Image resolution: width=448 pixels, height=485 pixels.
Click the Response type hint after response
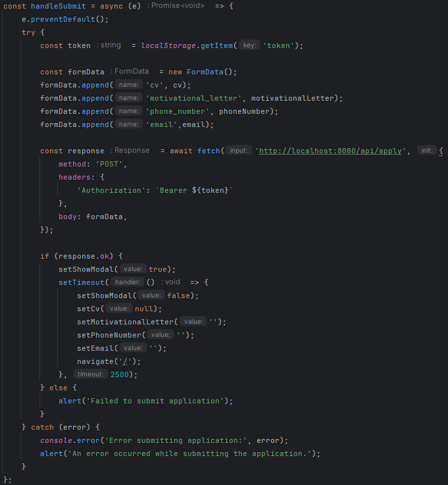[132, 151]
